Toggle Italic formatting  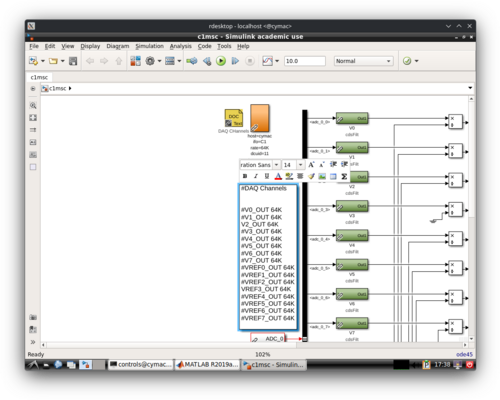pyautogui.click(x=256, y=176)
